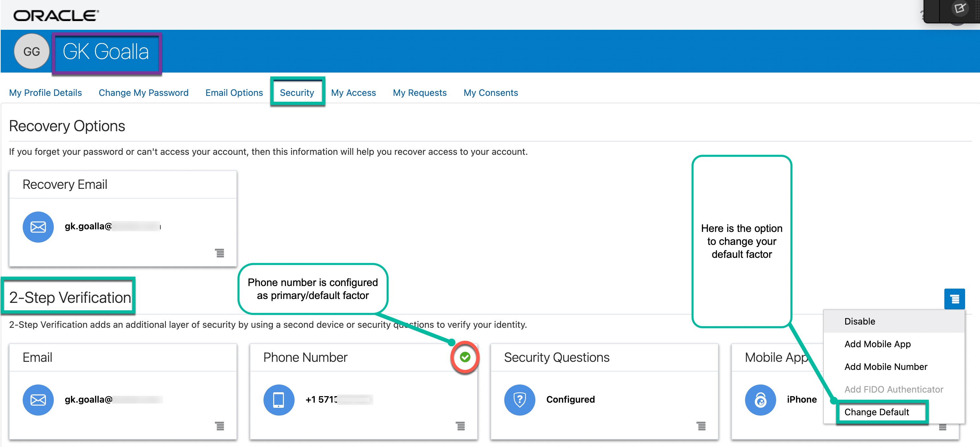This screenshot has height=447, width=980.
Task: Open the Phone Number card options menu
Action: (x=460, y=426)
